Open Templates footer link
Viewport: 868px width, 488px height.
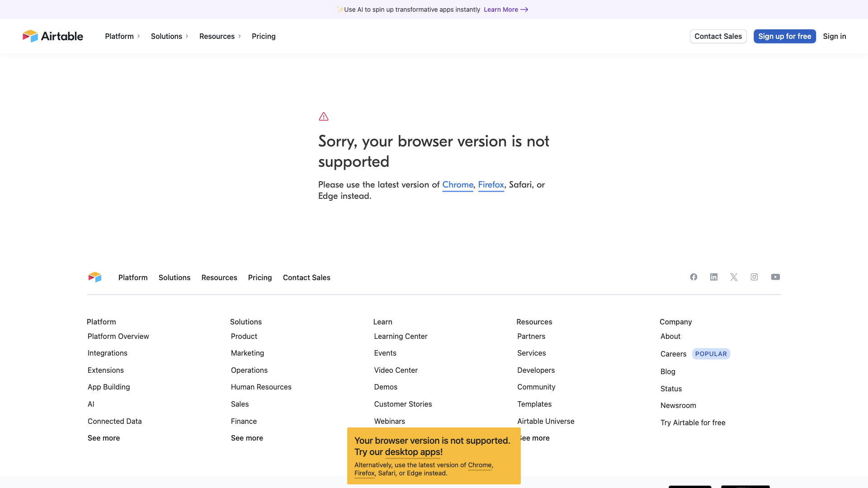coord(534,404)
